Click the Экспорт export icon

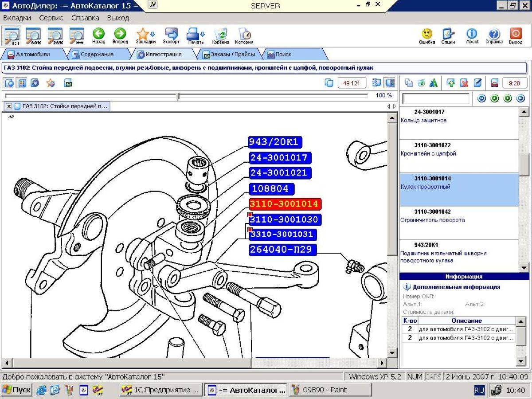pos(171,35)
